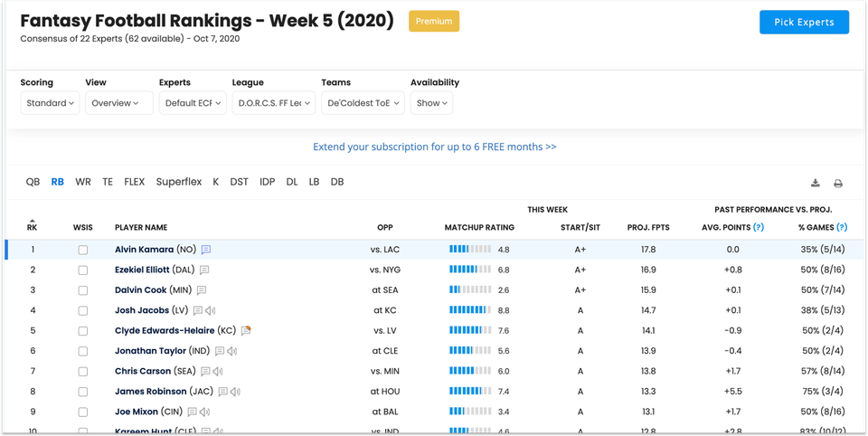Switch to the IDP position tab
Viewport: 868px width, 436px height.
click(x=268, y=182)
